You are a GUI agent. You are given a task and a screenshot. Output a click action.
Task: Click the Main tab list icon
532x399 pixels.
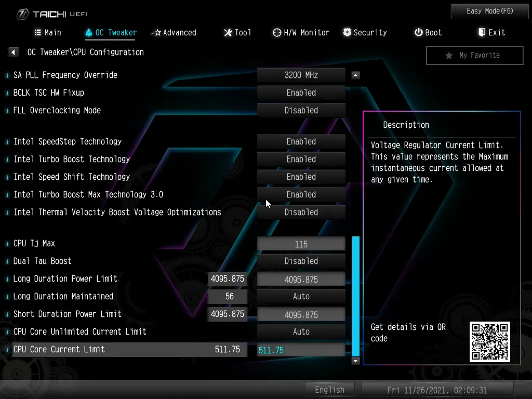pyautogui.click(x=37, y=33)
